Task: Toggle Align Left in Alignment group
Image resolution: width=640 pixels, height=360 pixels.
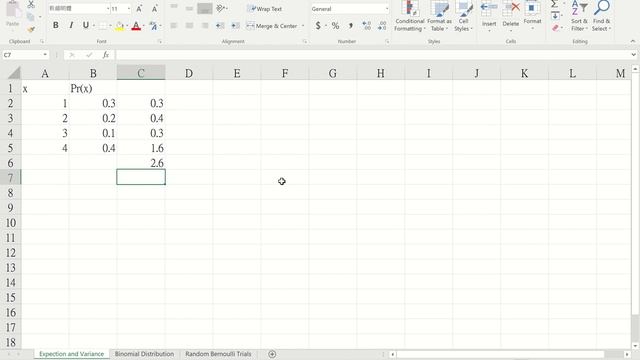Action: click(174, 26)
